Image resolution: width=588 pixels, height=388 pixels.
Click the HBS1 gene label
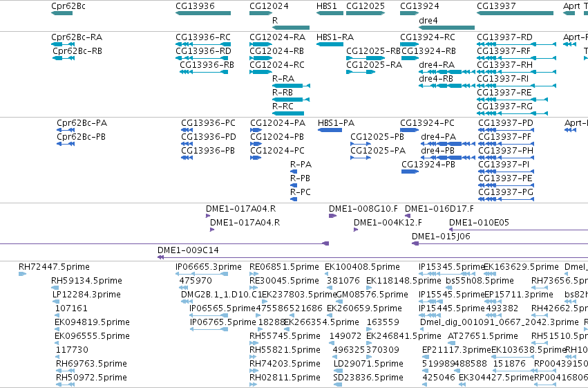coord(327,6)
